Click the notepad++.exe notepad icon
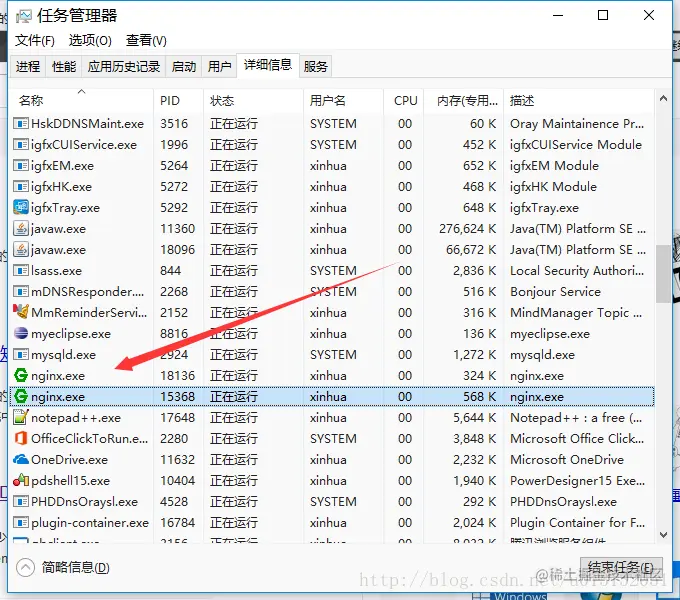The image size is (680, 600). point(21,417)
